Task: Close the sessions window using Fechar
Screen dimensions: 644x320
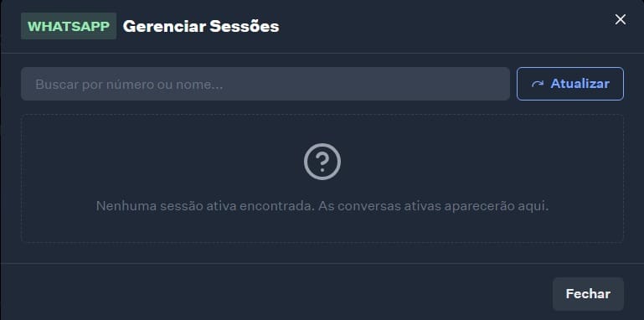Action: 588,294
